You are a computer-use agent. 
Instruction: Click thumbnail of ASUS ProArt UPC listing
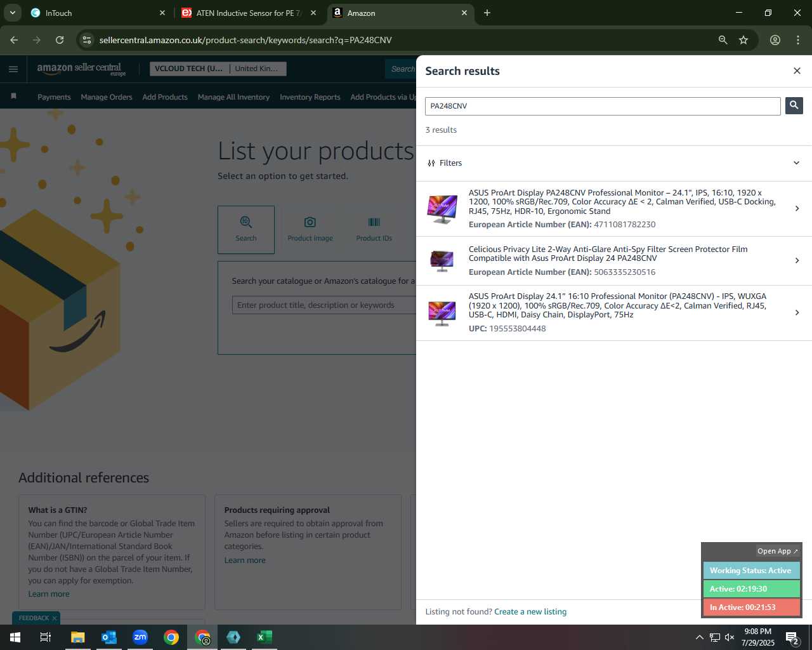point(442,313)
